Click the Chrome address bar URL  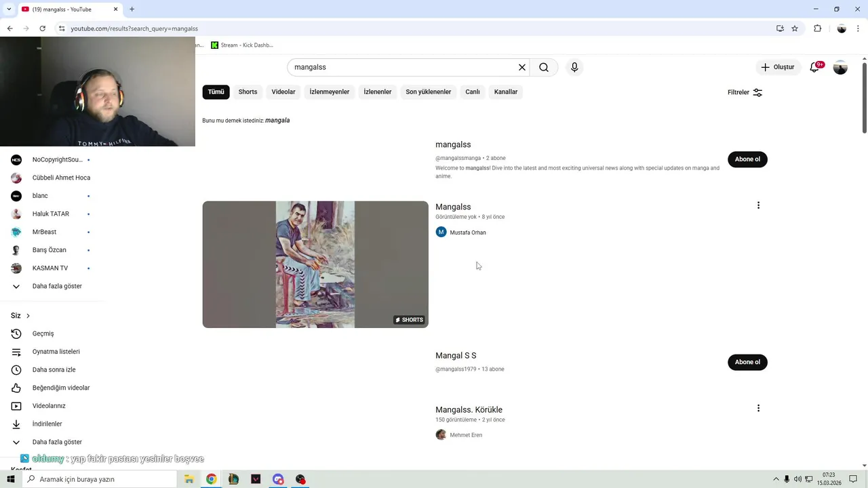134,28
